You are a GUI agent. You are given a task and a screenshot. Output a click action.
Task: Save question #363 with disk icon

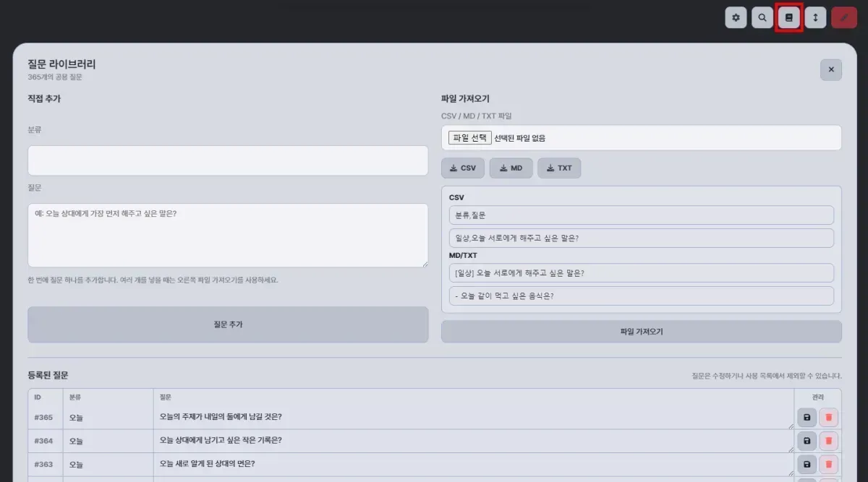[807, 464]
